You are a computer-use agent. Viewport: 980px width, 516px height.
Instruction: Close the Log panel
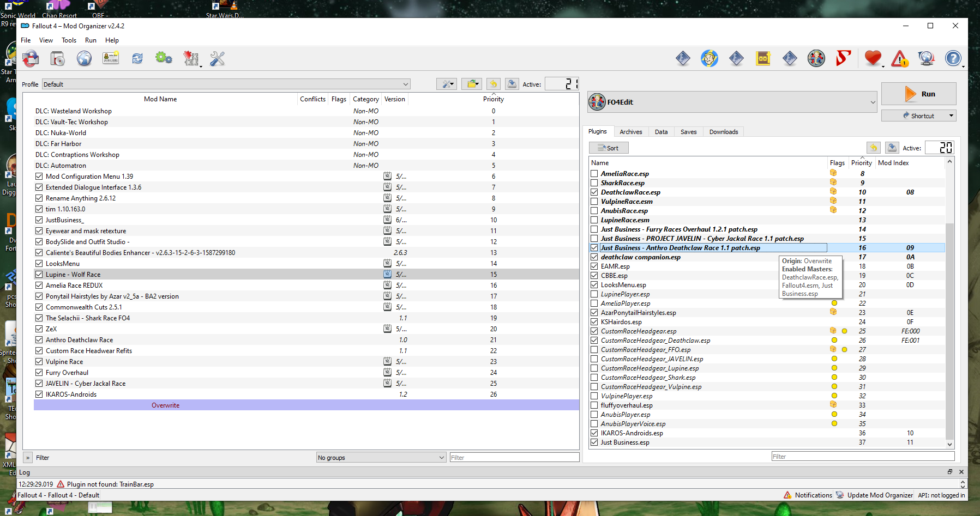coord(961,472)
